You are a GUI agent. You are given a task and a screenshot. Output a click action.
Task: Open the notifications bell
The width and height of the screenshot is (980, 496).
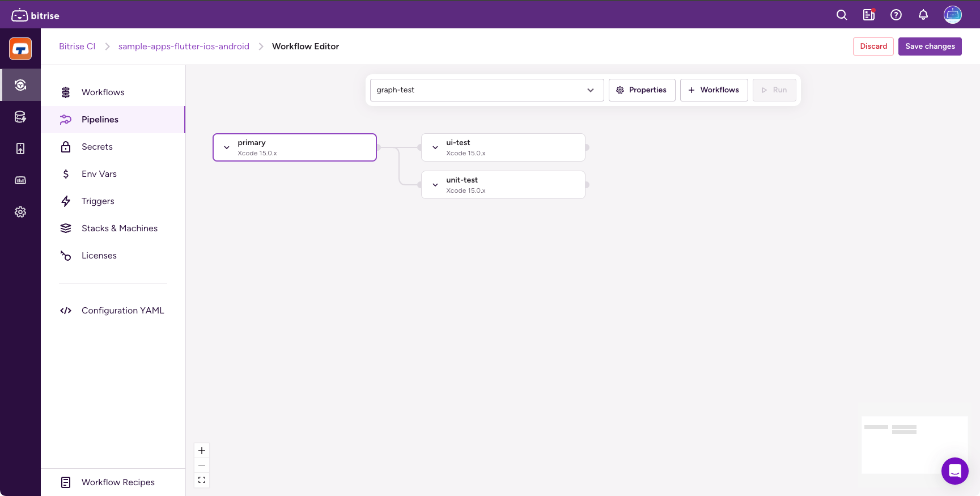coord(923,15)
